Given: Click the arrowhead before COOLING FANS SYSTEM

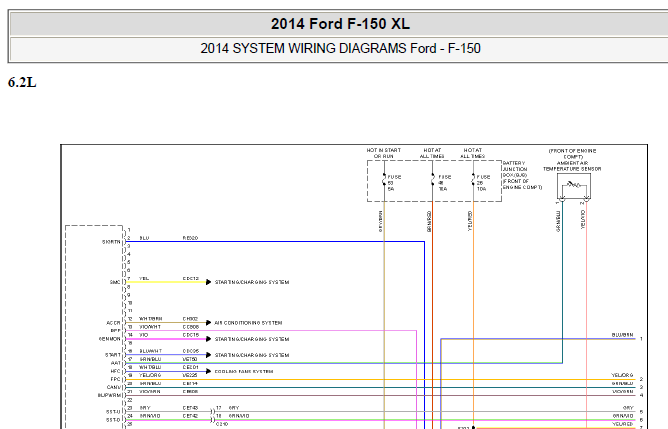Looking at the screenshot, I should pyautogui.click(x=208, y=371).
